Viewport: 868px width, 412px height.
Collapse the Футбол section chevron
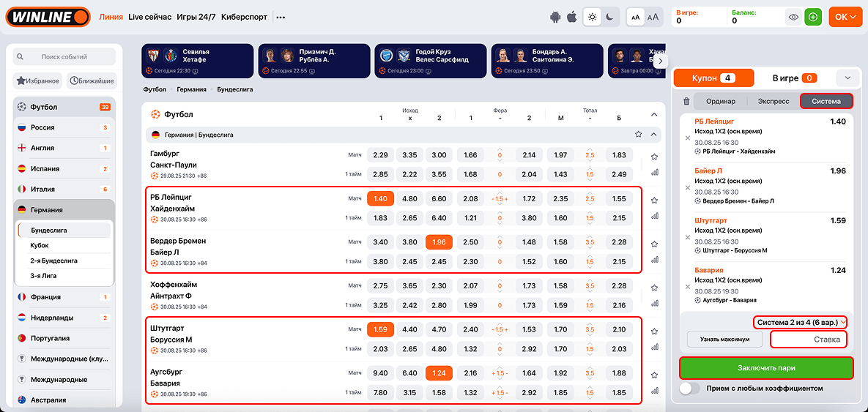coord(654,114)
